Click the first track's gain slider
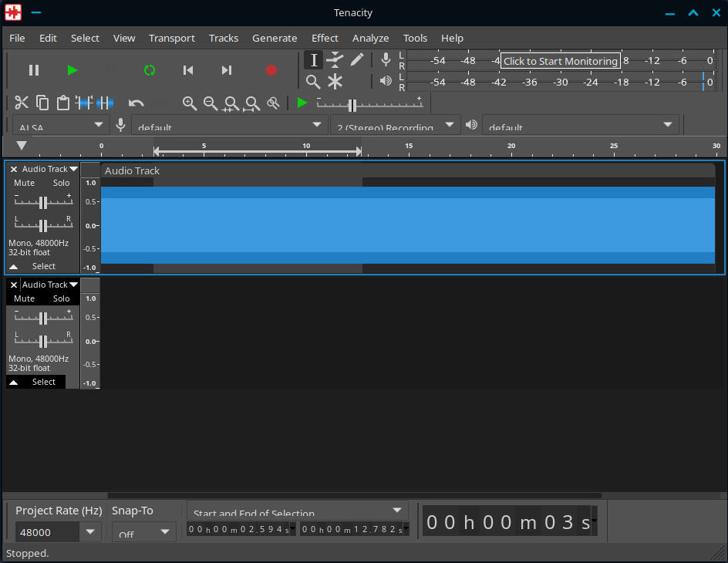 (x=43, y=202)
